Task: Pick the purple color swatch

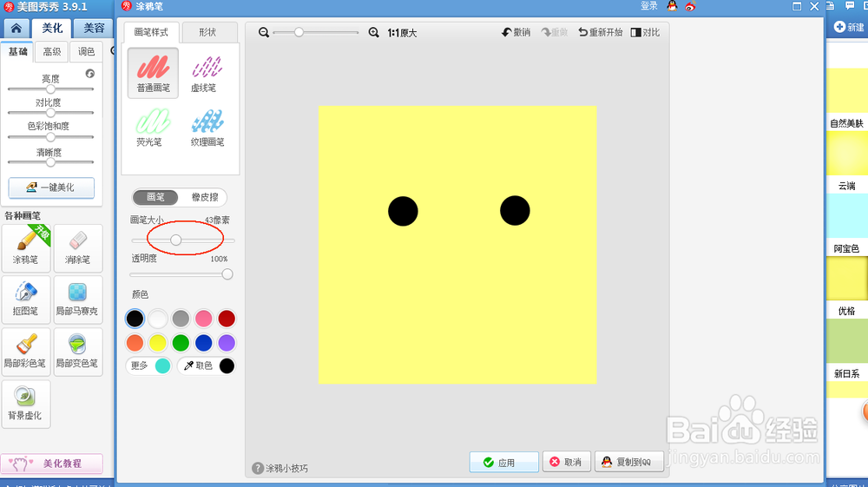Action: coord(227,343)
